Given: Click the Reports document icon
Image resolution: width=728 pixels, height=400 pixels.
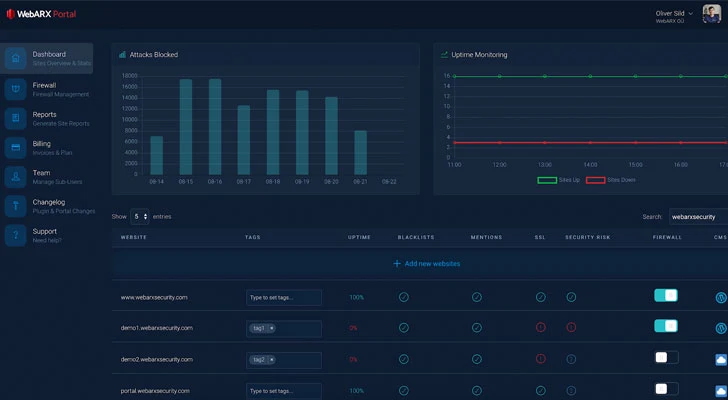Looking at the screenshot, I should (15, 118).
